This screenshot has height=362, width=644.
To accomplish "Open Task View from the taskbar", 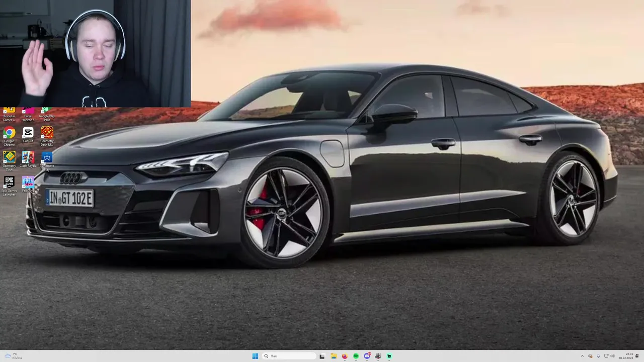I will click(x=322, y=356).
